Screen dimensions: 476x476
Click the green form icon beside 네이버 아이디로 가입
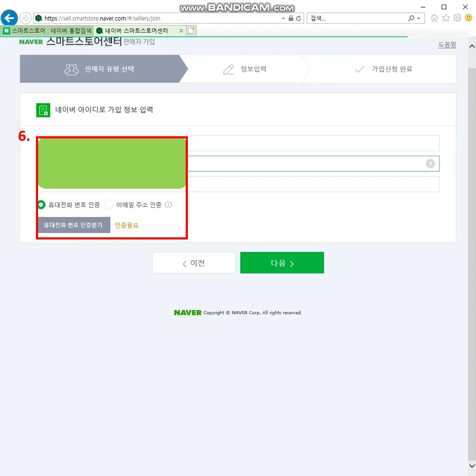click(x=43, y=110)
